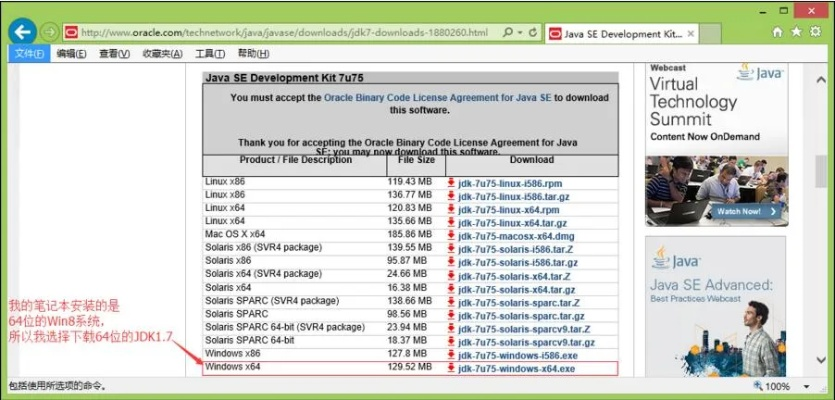Viewport: 835px width, 400px height.
Task: Click the Search magnifier icon in address bar
Action: [x=505, y=33]
